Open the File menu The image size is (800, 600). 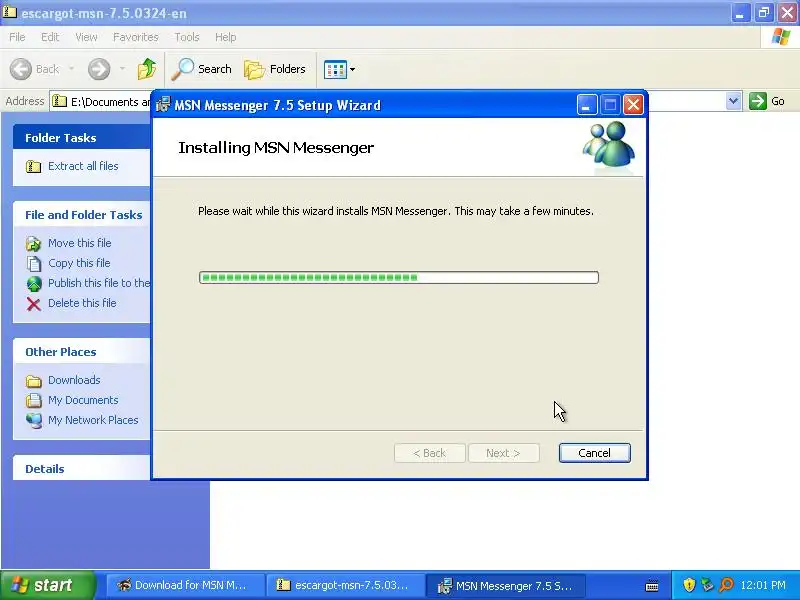(x=17, y=37)
